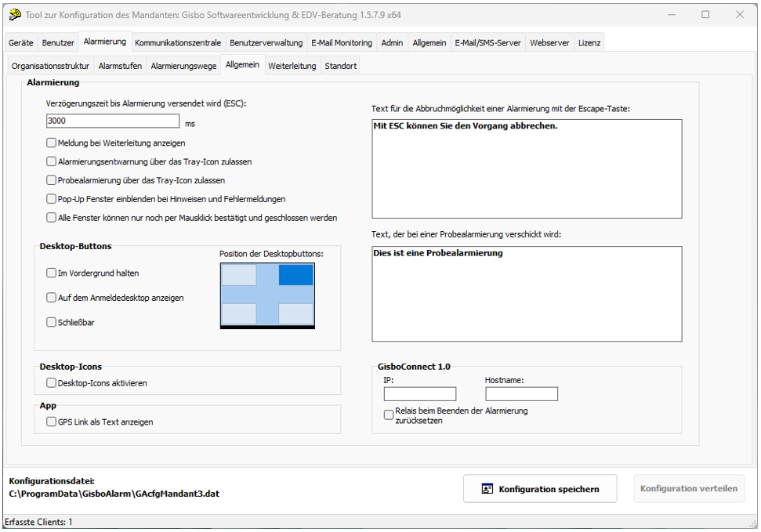Enable Meldung bei Weiterleitung anzeigen
The width and height of the screenshot is (761, 532).
[51, 143]
